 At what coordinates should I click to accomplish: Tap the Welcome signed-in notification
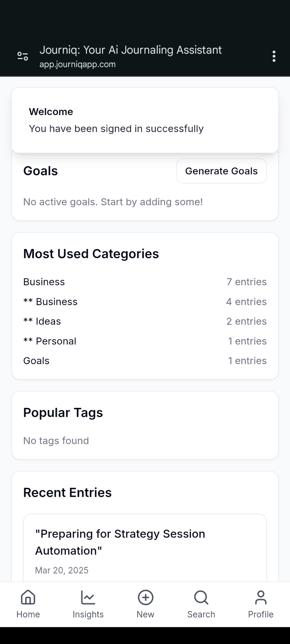point(145,120)
